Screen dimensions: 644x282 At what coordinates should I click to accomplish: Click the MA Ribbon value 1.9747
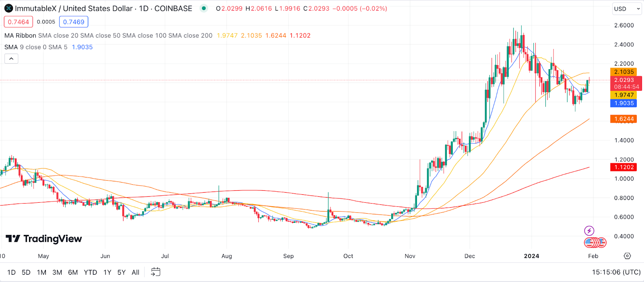tap(227, 35)
